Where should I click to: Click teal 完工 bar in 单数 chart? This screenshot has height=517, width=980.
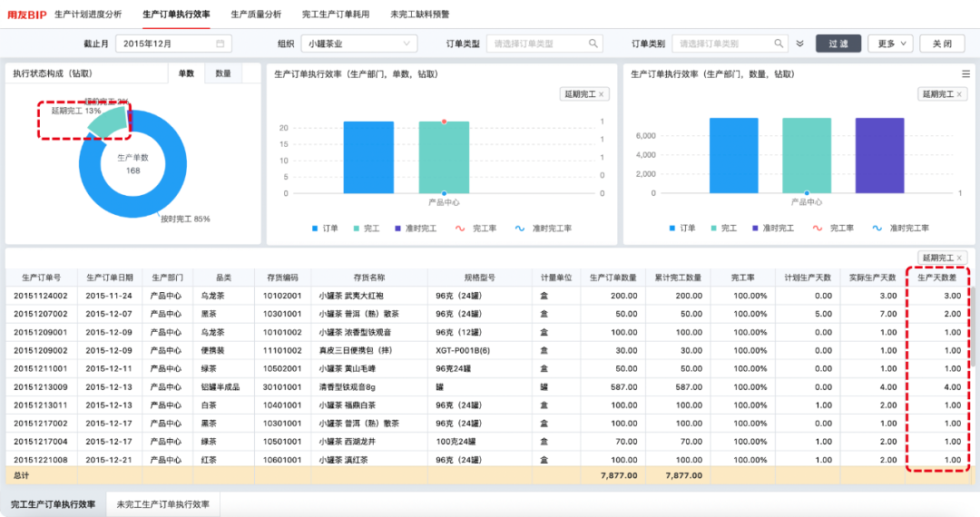(444, 157)
